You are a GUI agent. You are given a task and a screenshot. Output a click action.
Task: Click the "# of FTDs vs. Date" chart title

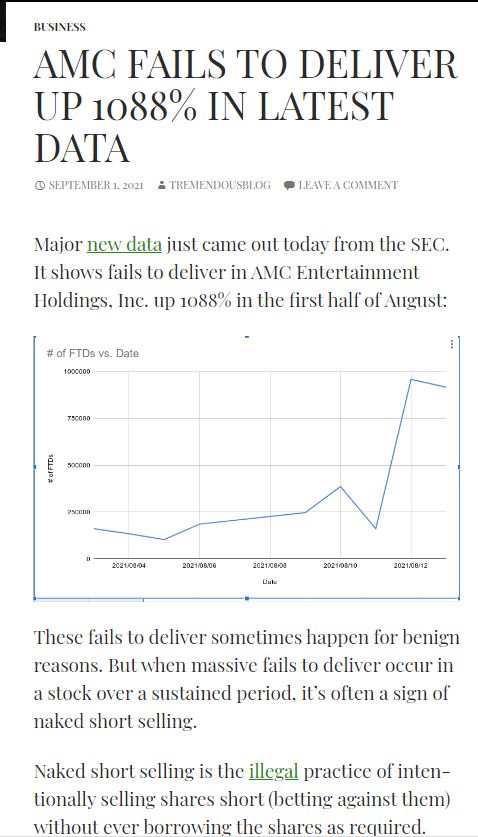pyautogui.click(x=92, y=353)
